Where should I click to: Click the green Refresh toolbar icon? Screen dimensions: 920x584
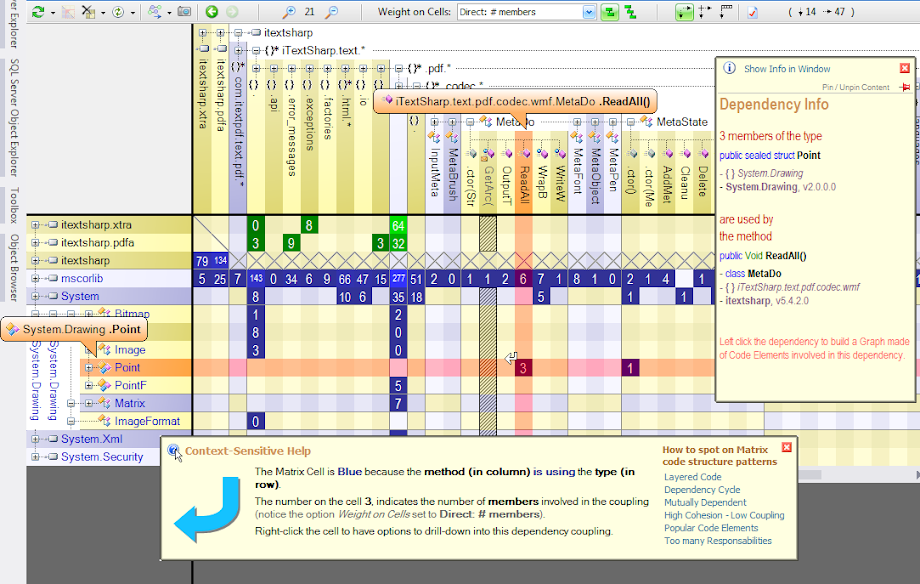pos(38,12)
